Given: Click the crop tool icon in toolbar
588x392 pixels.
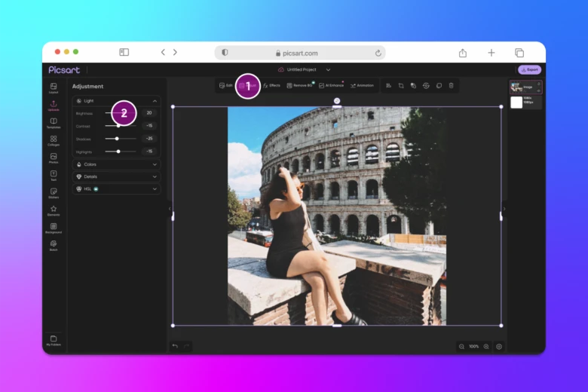Looking at the screenshot, I should 401,86.
